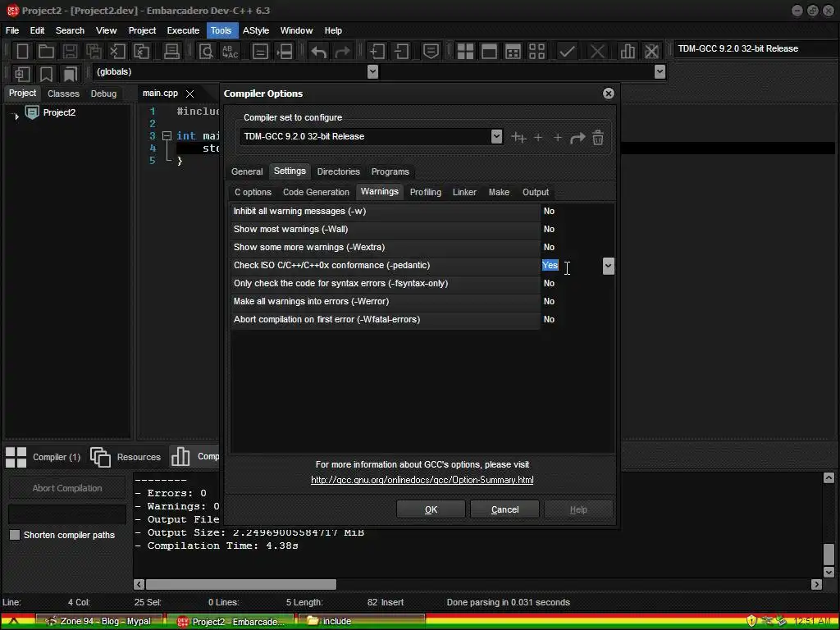The height and width of the screenshot is (630, 840).
Task: Open the Linker sub-tab
Action: click(x=464, y=192)
